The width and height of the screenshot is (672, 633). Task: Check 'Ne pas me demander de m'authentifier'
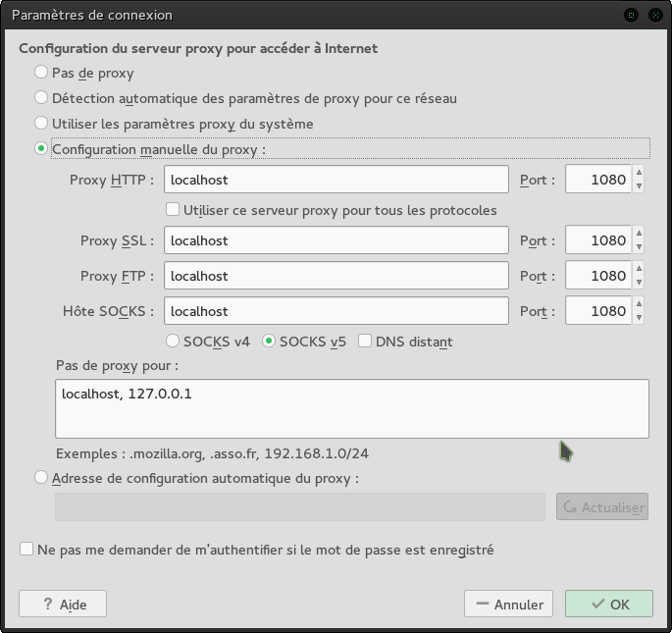[26, 550]
